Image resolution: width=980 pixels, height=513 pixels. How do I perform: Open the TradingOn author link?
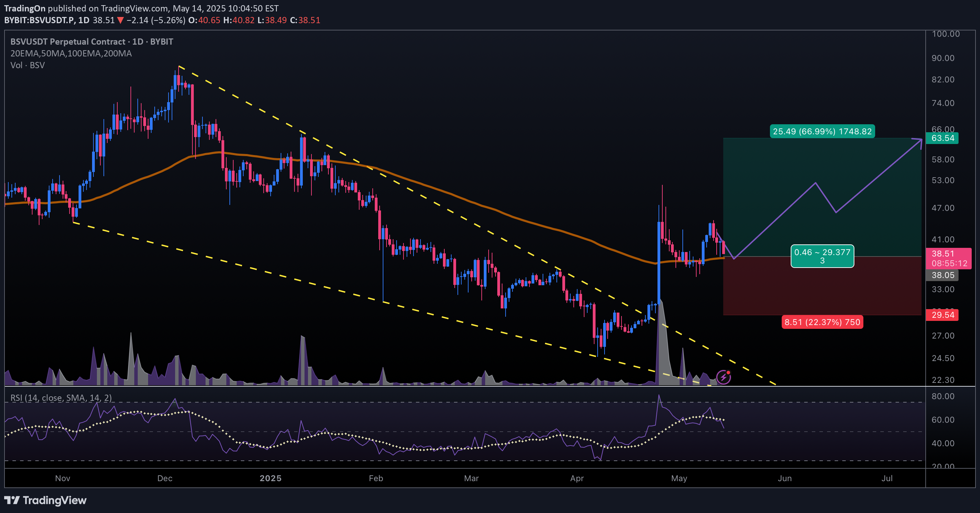pyautogui.click(x=24, y=8)
